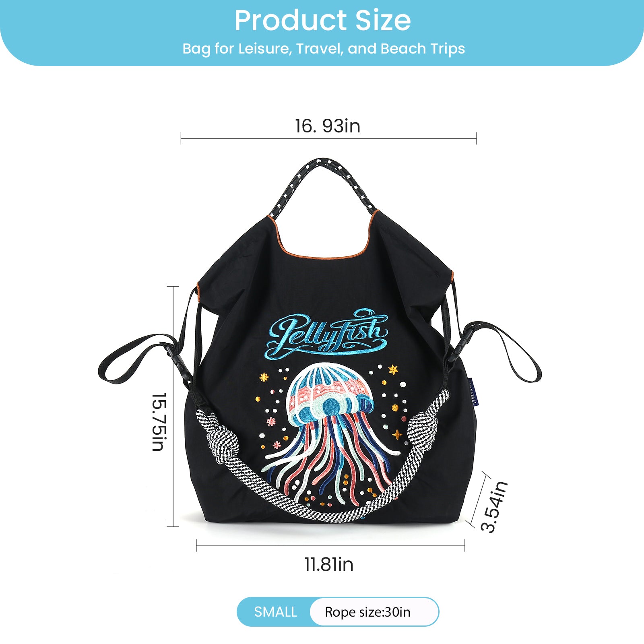644x644 pixels.
Task: Click the left side strap loop
Action: 136,359
